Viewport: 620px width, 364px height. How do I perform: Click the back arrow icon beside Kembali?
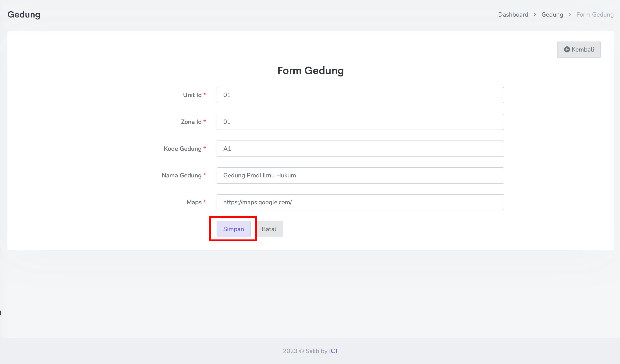coord(567,50)
